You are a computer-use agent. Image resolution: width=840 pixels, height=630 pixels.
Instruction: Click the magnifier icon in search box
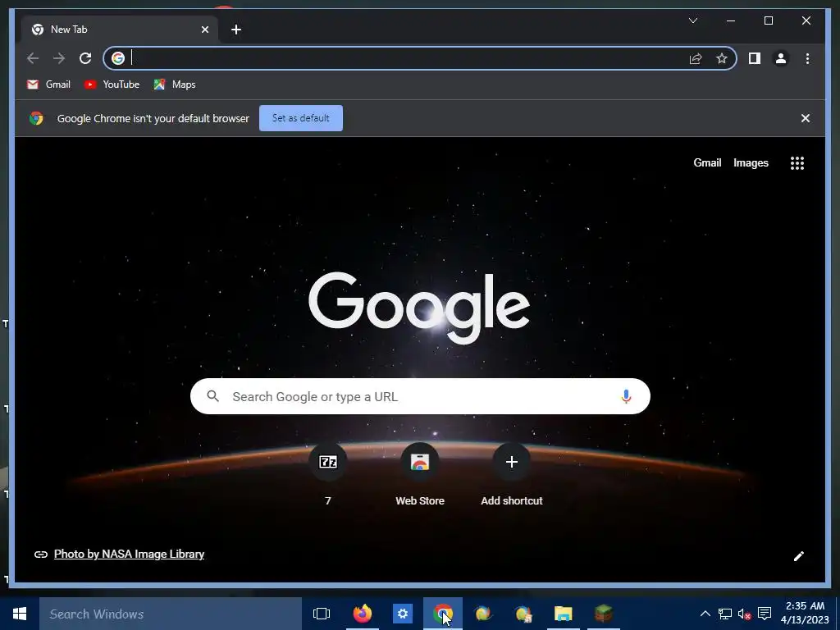point(212,396)
